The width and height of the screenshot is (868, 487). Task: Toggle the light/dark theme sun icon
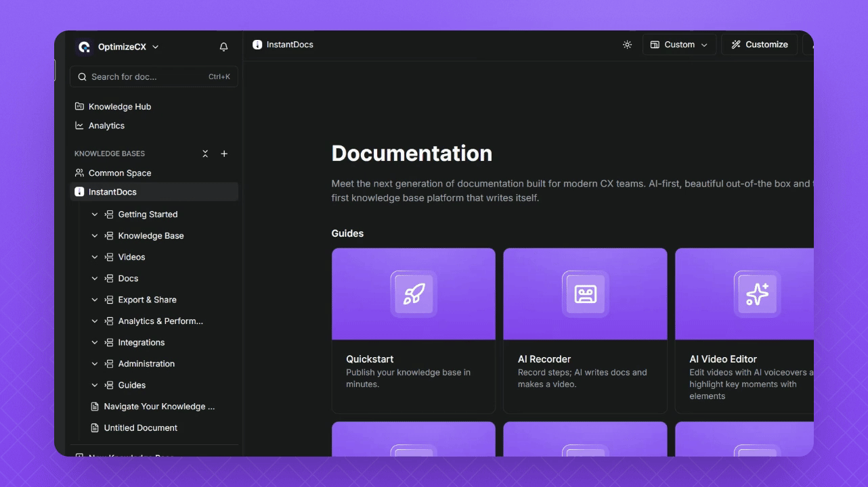point(627,45)
